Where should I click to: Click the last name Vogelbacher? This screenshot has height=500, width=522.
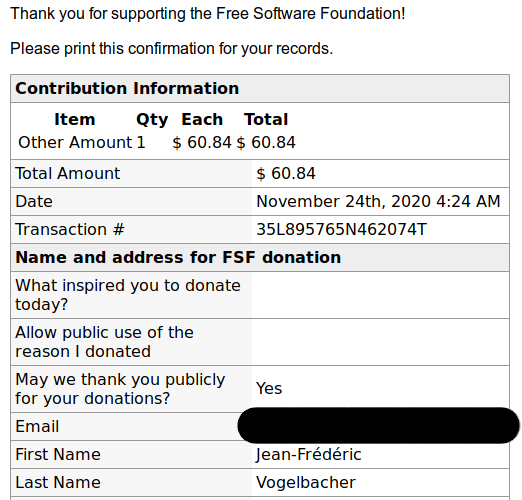click(x=306, y=482)
